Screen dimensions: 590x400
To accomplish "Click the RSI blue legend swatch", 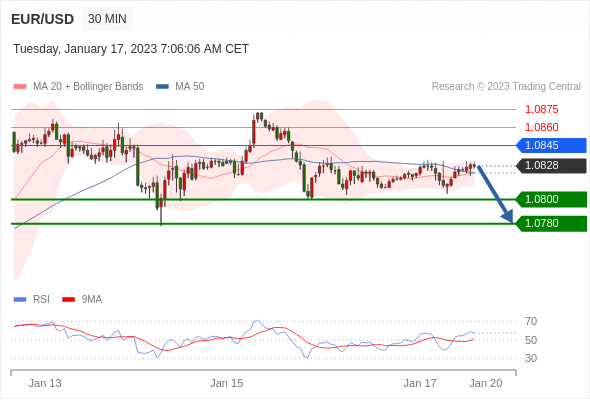I will pos(20,300).
